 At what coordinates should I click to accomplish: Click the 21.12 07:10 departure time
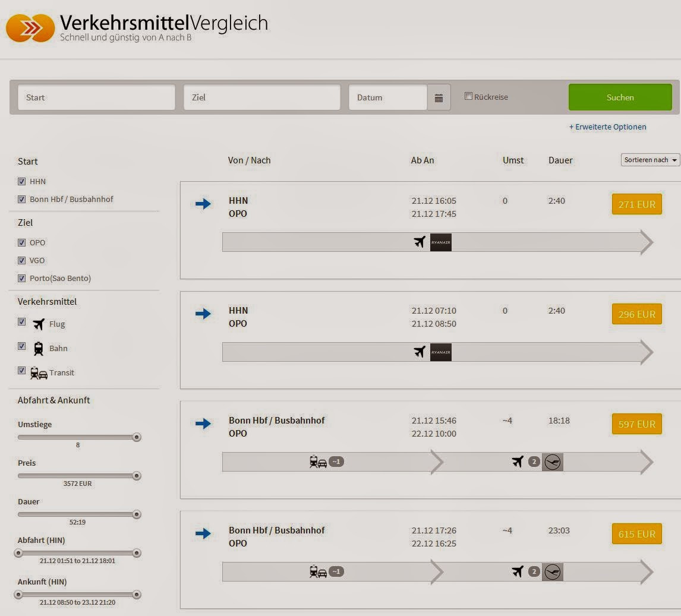(434, 311)
